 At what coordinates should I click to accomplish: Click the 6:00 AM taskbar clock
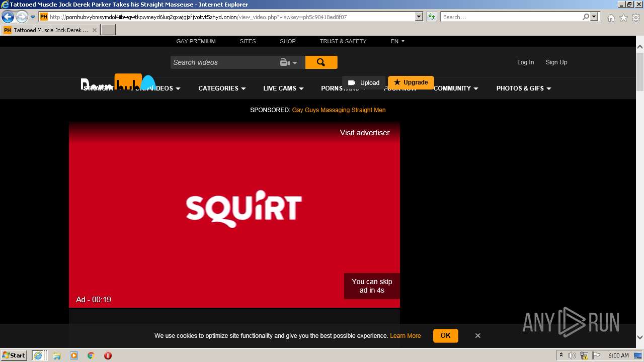[618, 355]
